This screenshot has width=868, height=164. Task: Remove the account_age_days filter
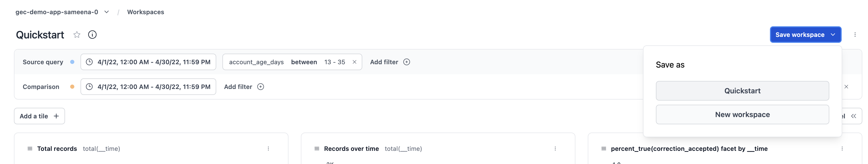click(354, 62)
